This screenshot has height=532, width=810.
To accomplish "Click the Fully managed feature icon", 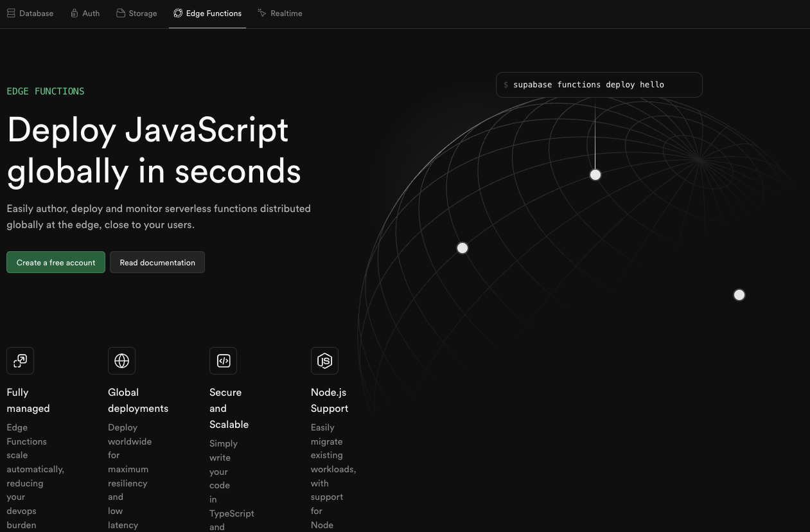I will coord(20,361).
